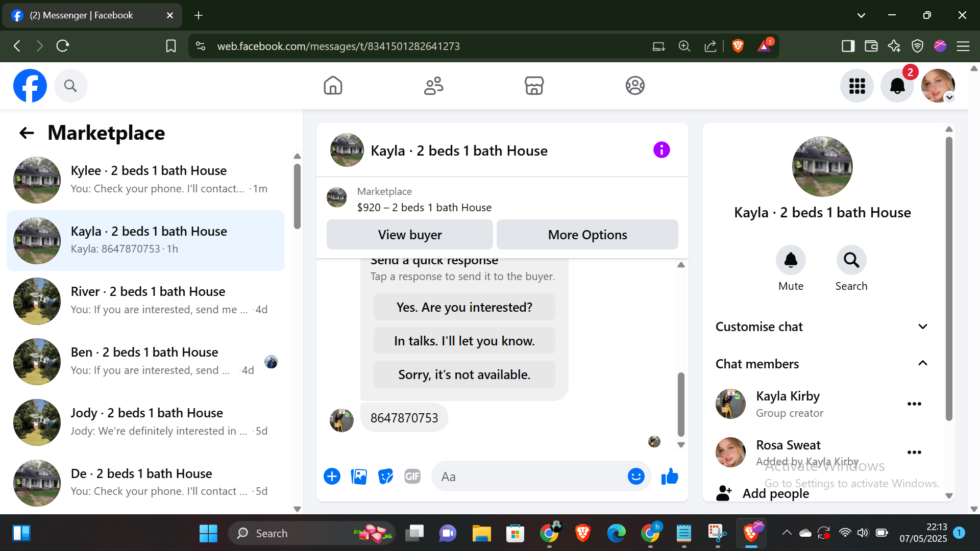Click the blue plus more actions icon
980x551 pixels.
pos(332,477)
